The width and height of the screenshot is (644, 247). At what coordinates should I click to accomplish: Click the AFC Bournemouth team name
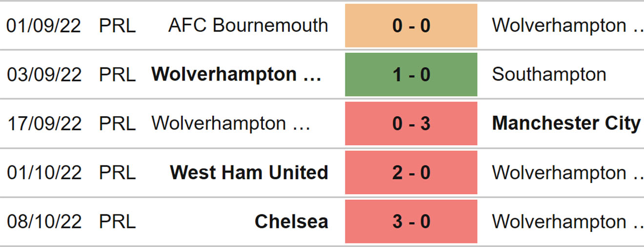(248, 25)
